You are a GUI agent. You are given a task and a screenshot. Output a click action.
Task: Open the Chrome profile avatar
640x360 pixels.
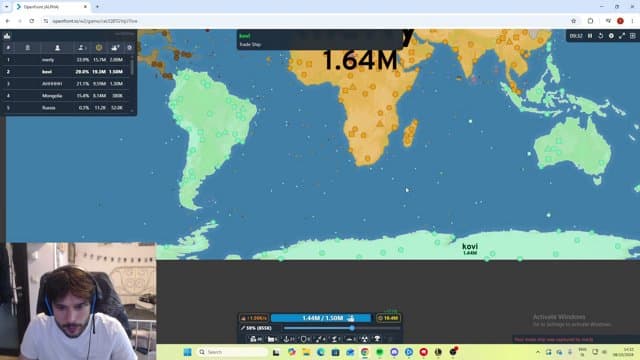click(620, 21)
